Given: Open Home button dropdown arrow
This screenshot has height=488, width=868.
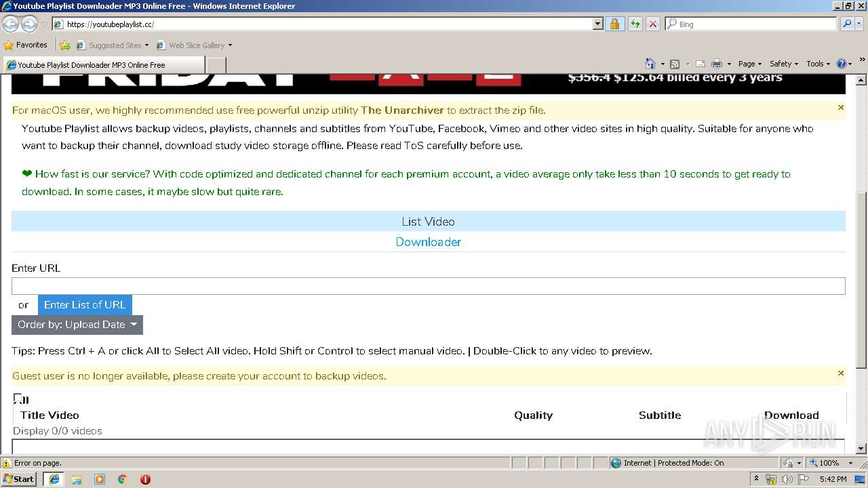Looking at the screenshot, I should (663, 64).
